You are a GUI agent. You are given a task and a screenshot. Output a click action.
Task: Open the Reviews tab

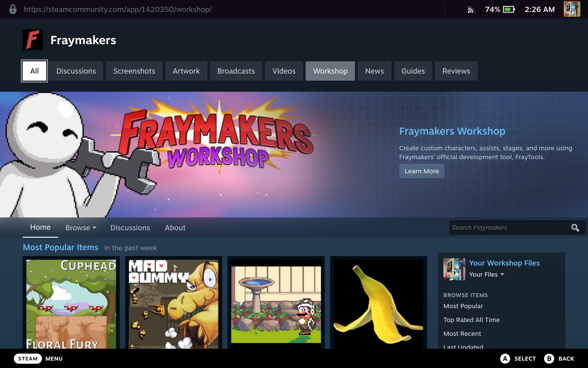pyautogui.click(x=456, y=71)
